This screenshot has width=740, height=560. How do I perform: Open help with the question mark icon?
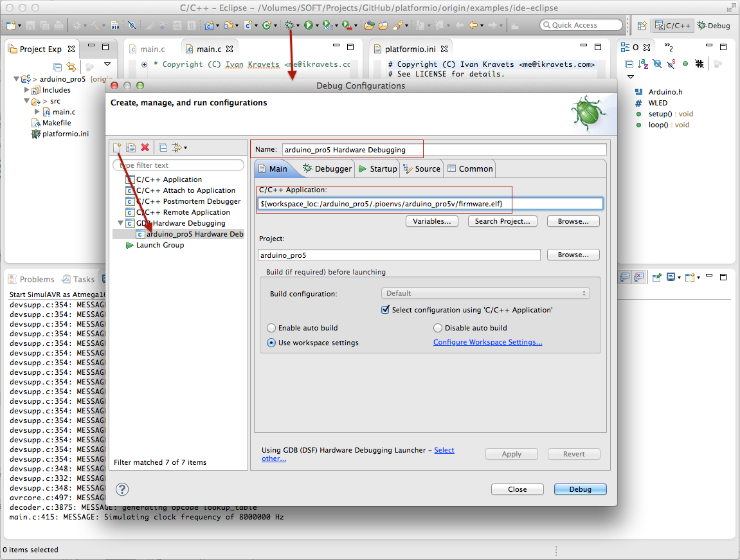[x=122, y=489]
